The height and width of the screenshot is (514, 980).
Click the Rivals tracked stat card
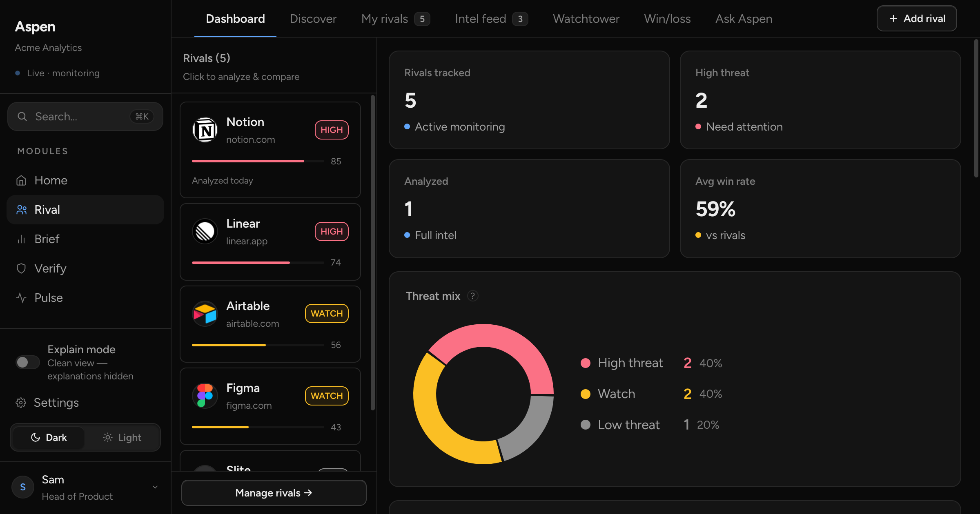click(529, 100)
